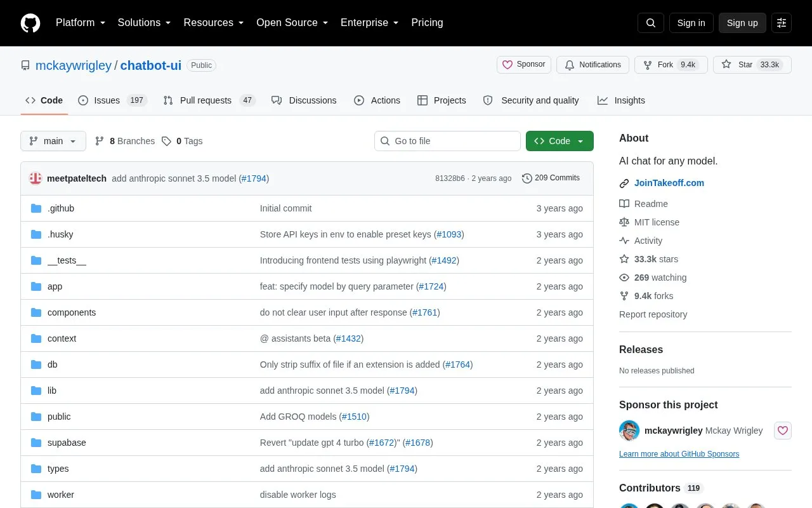The height and width of the screenshot is (508, 812).
Task: Focus the Go to file search field
Action: tap(447, 141)
